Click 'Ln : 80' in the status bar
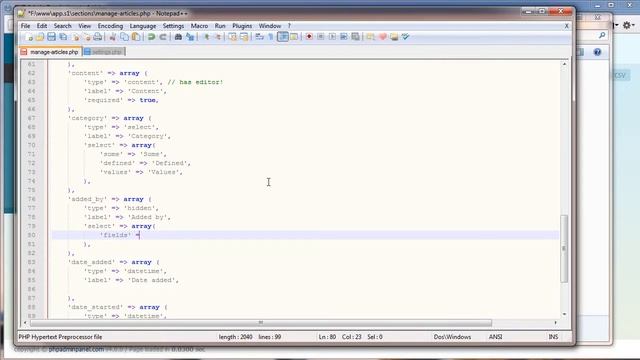This screenshot has height=360, width=640. (x=327, y=337)
